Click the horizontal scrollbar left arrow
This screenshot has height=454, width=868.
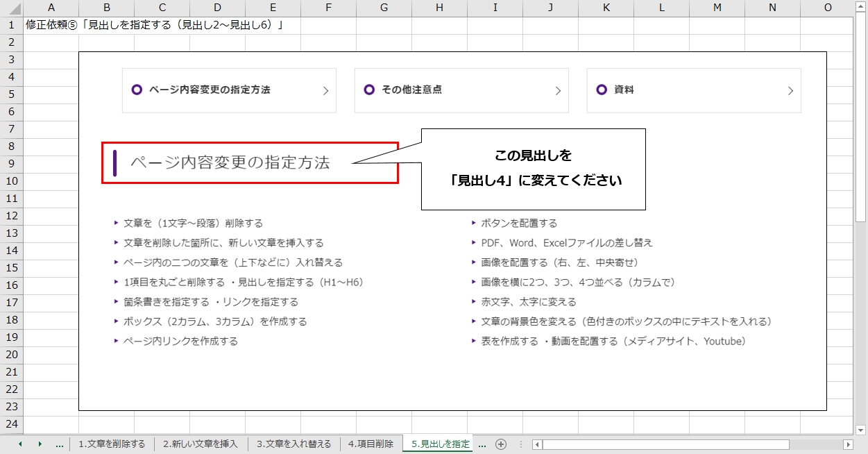click(538, 444)
